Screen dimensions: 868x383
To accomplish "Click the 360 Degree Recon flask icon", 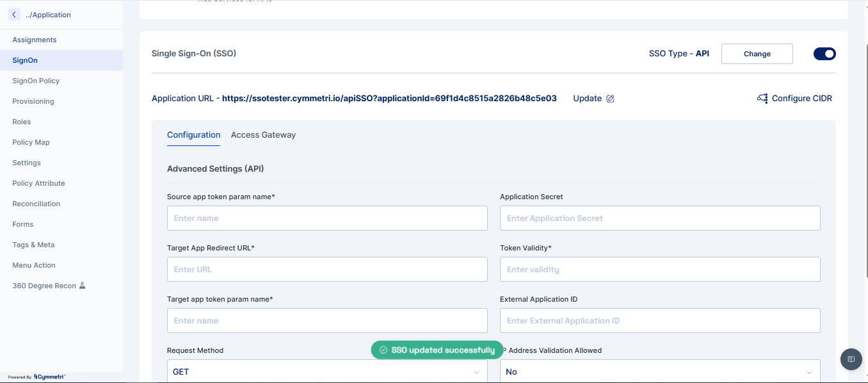I will point(82,286).
